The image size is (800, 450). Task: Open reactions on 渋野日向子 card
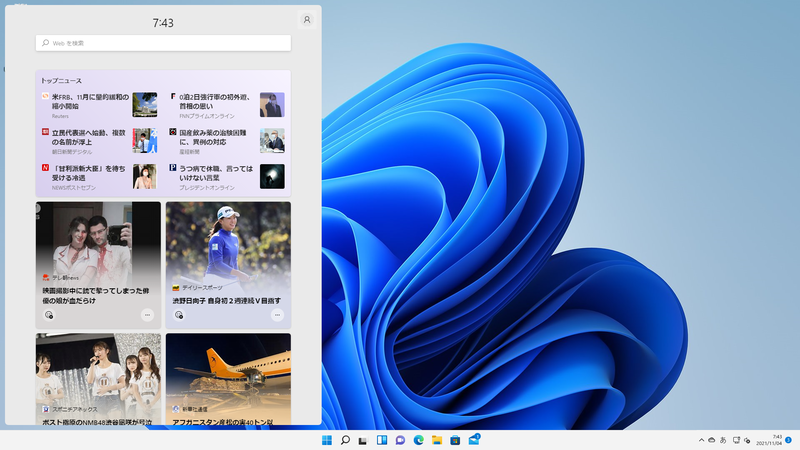coord(179,315)
